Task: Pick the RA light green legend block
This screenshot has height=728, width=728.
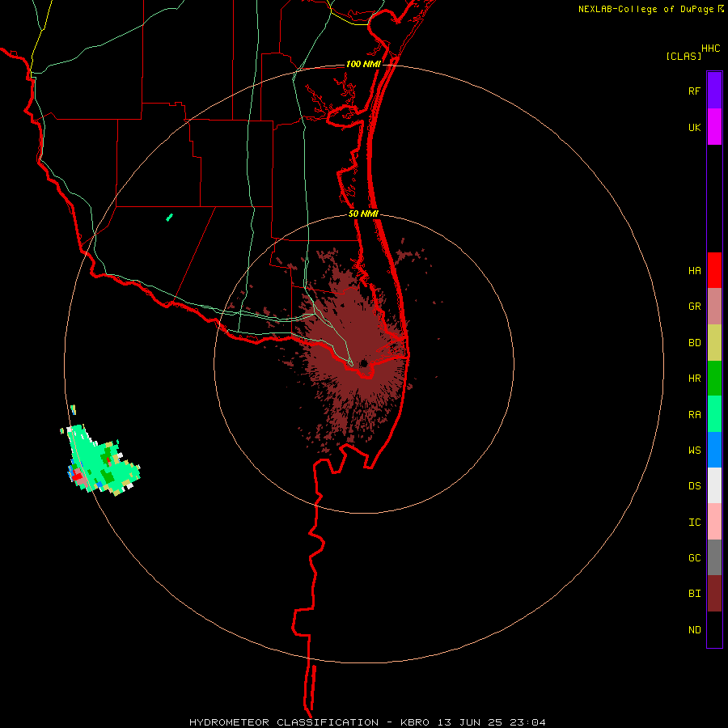Action: 714,414
